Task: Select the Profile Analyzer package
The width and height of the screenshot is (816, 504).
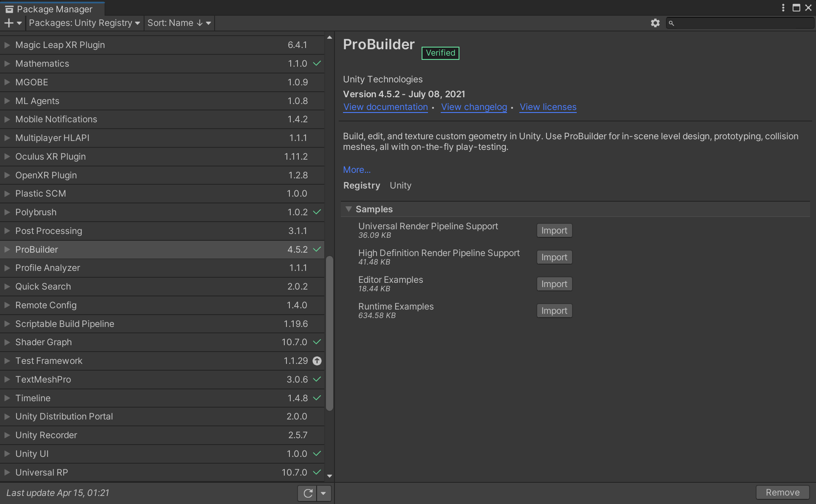Action: coord(162,268)
